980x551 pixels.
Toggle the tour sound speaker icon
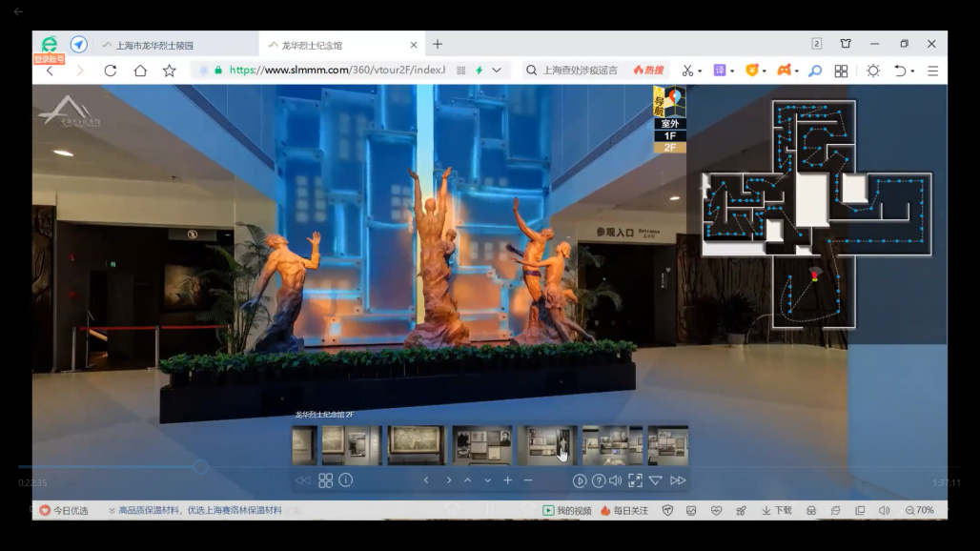pyautogui.click(x=616, y=480)
